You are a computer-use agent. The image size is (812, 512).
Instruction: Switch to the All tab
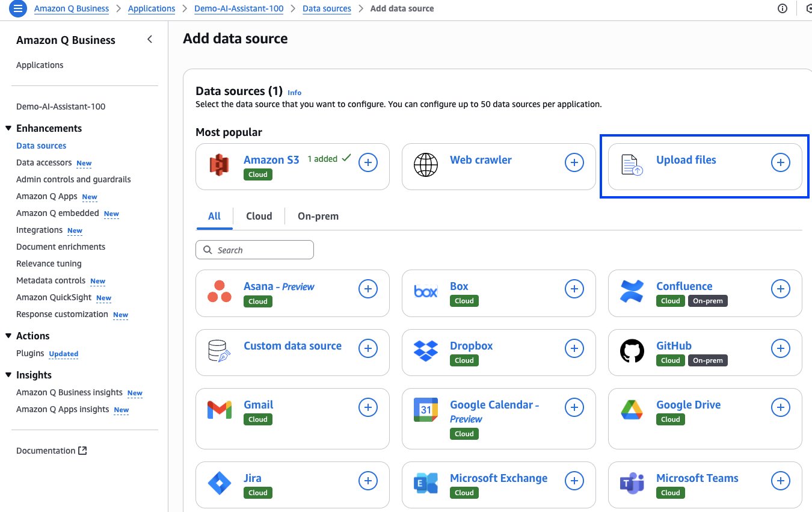click(215, 216)
